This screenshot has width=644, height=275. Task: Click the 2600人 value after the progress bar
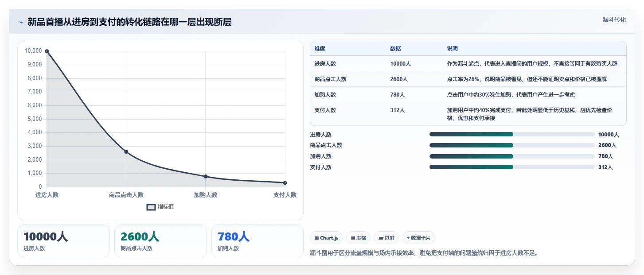pyautogui.click(x=607, y=145)
